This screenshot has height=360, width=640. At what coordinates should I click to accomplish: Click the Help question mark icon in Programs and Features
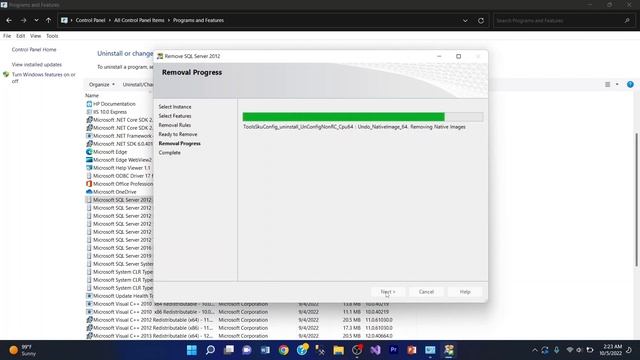(630, 84)
